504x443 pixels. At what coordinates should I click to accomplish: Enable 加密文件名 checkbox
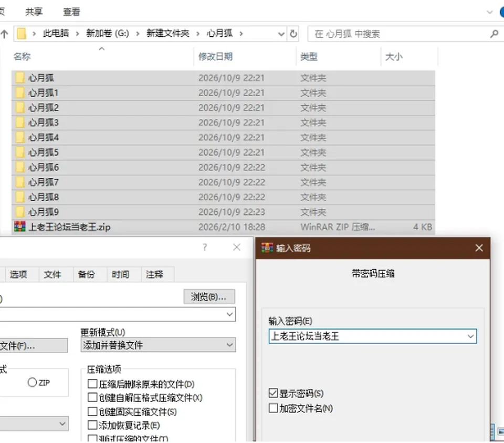tap(273, 408)
